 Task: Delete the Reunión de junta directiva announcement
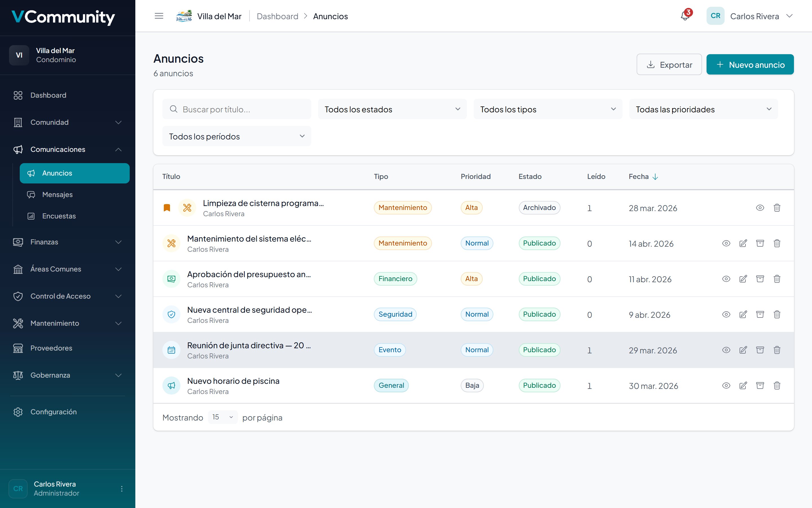tap(777, 350)
